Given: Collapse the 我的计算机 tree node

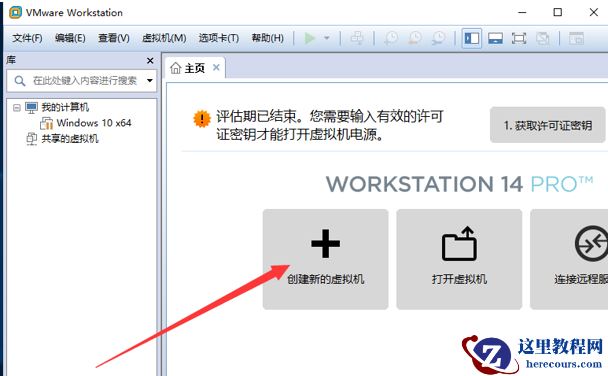Looking at the screenshot, I should click(x=17, y=107).
